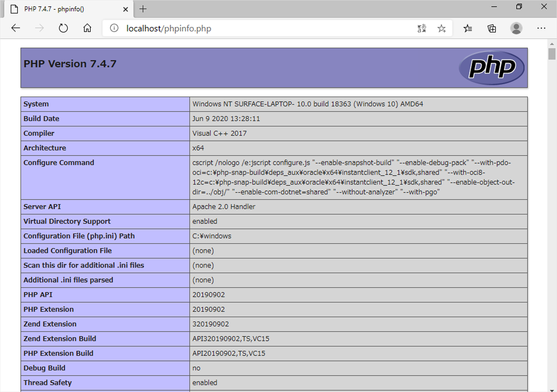The image size is (557, 392).
Task: Click the 'Configure Command' row label
Action: (59, 163)
